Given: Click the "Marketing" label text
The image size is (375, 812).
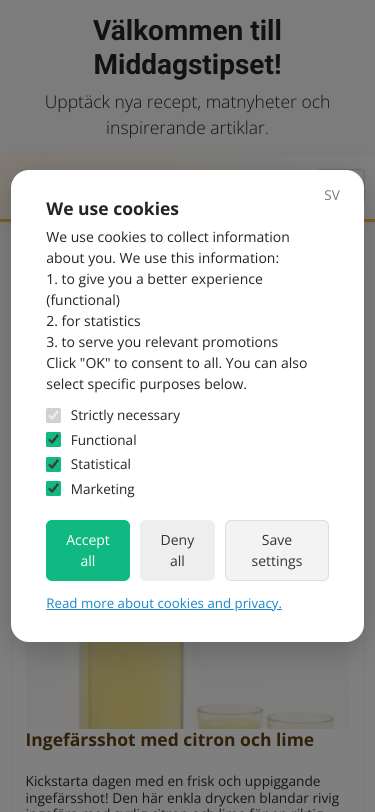Looking at the screenshot, I should coord(103,489).
